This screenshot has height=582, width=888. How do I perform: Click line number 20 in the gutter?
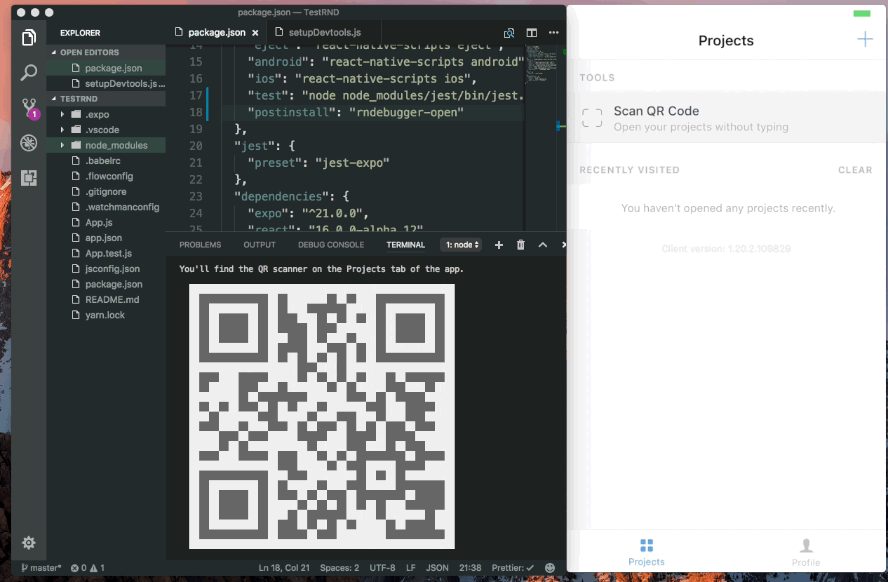[196, 146]
